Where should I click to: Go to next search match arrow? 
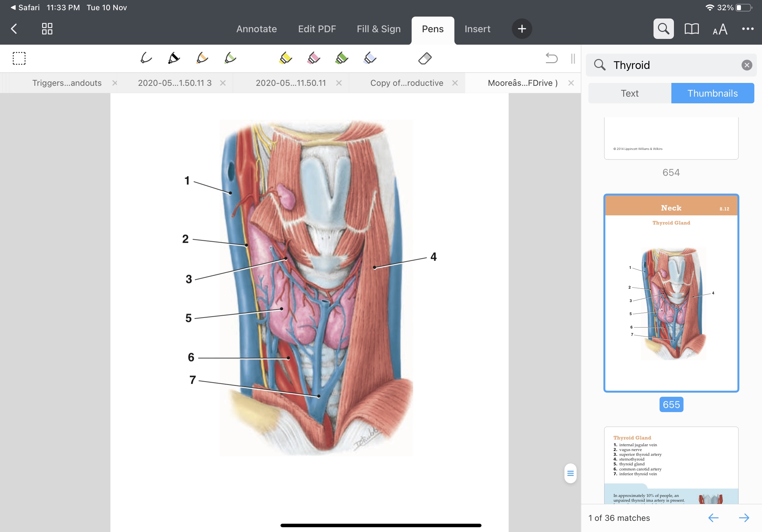744,517
